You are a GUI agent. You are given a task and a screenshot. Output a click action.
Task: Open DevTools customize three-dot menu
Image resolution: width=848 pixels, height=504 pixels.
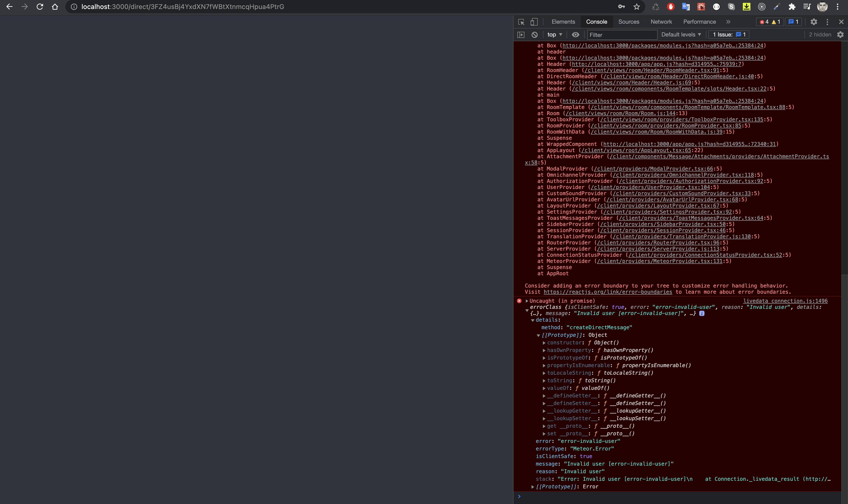coord(827,22)
